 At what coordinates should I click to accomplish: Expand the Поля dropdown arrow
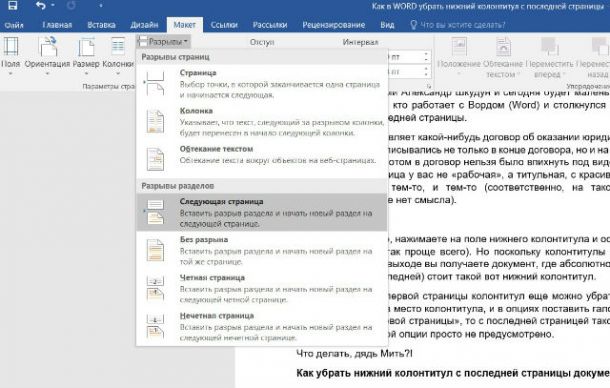coord(11,73)
